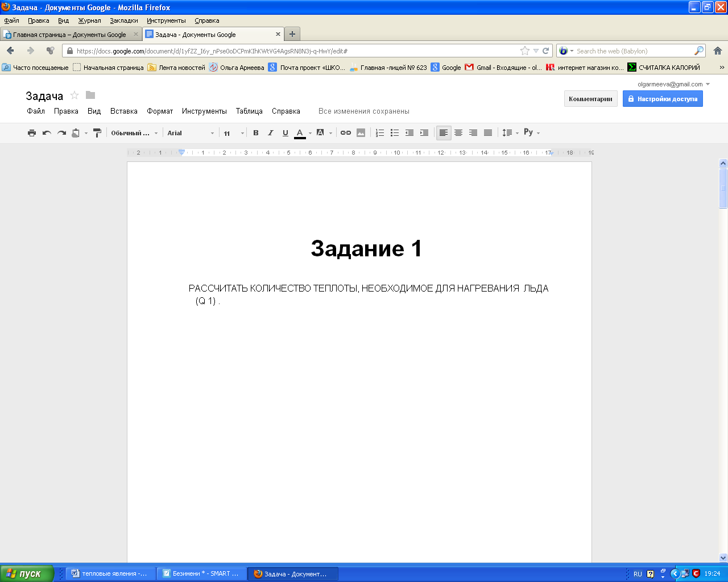
Task: Toggle the bulleted list
Action: coord(395,133)
